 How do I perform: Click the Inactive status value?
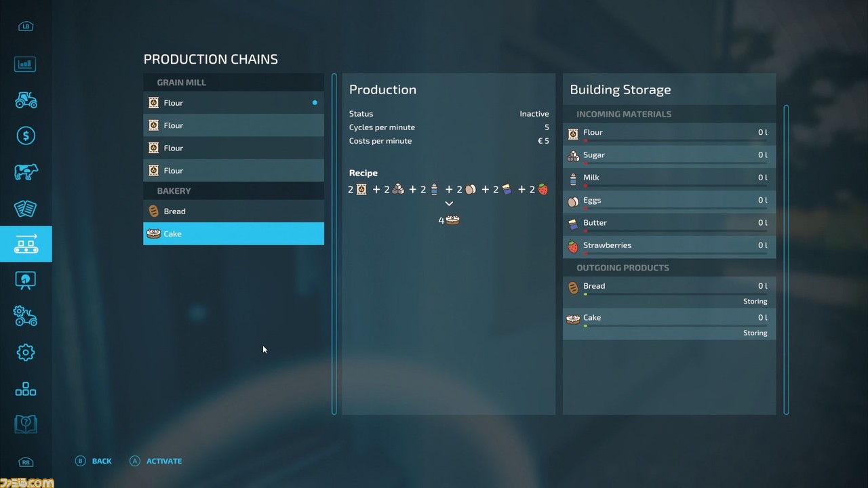(x=534, y=114)
